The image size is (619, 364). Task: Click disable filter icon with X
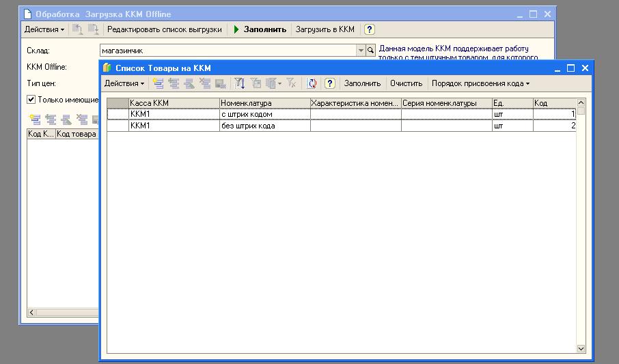point(291,83)
